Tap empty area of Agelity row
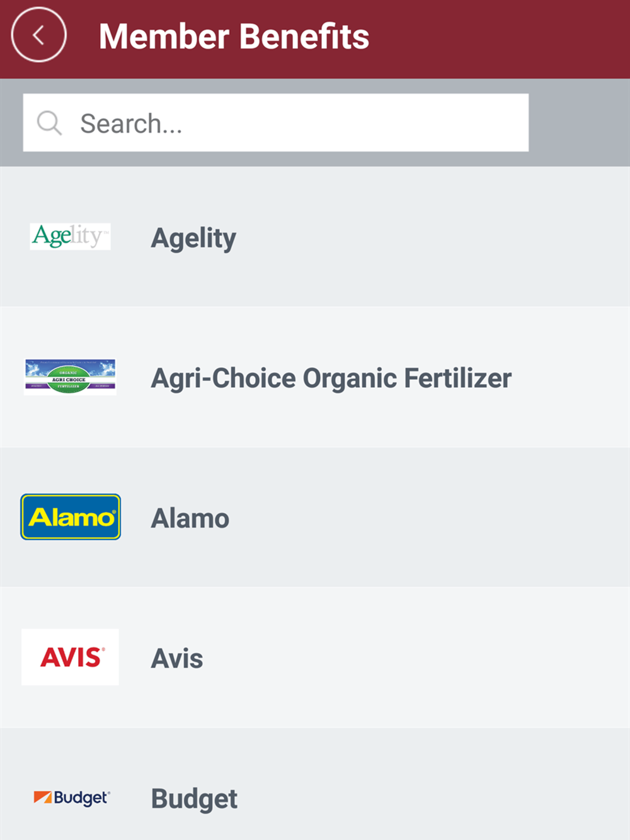Viewport: 630px width, 840px height. 441,238
